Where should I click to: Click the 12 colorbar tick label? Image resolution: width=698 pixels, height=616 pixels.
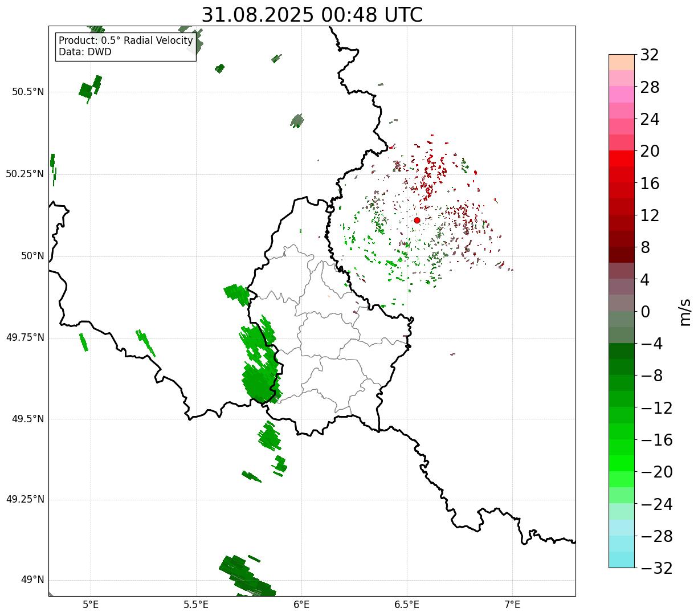pyautogui.click(x=650, y=215)
